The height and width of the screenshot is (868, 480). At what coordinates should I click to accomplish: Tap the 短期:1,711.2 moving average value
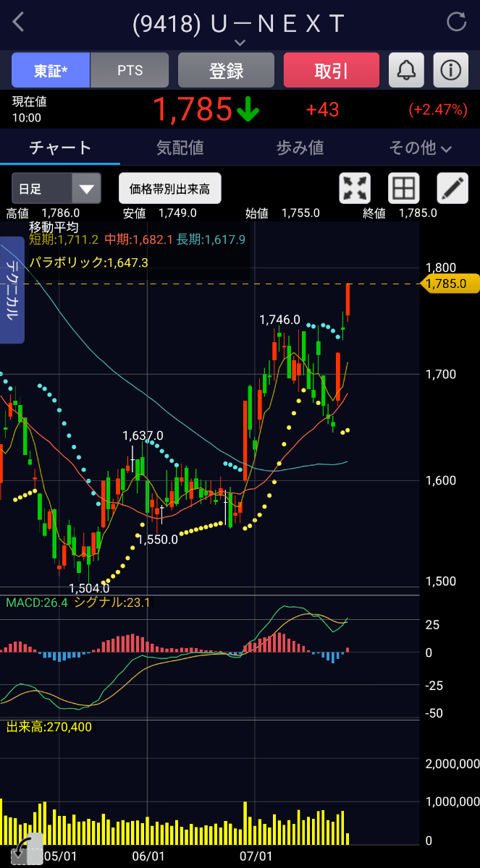click(64, 239)
